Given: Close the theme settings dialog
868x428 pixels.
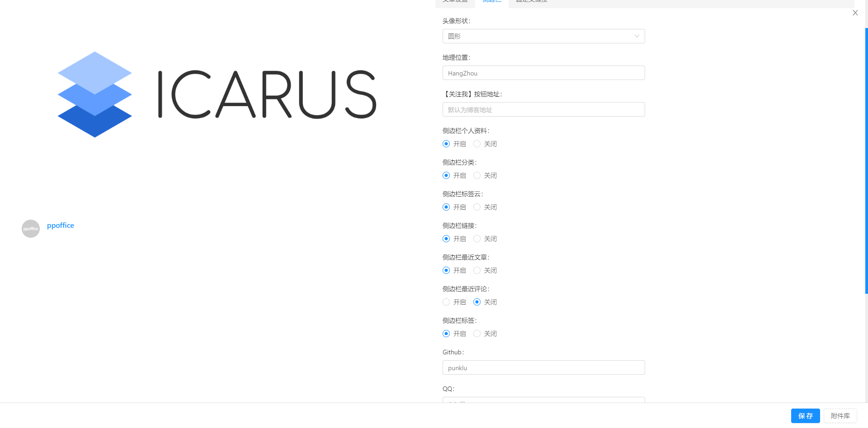Looking at the screenshot, I should point(855,13).
